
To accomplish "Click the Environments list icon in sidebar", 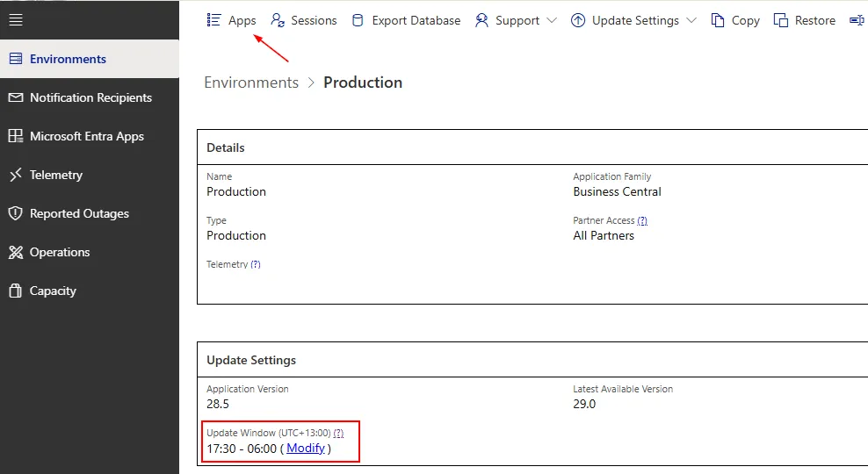I will pyautogui.click(x=16, y=59).
